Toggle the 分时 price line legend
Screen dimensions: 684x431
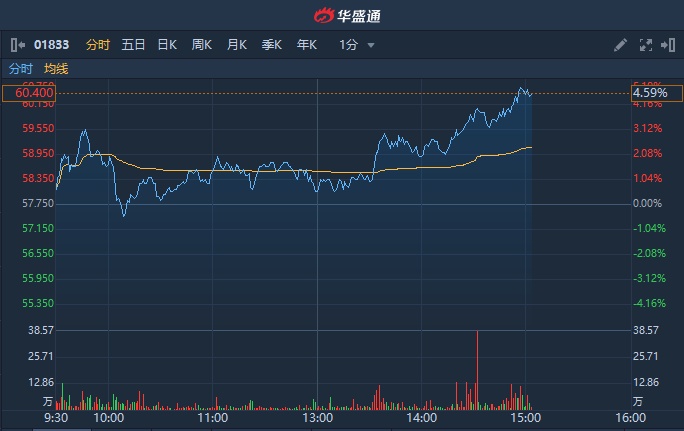coord(20,68)
